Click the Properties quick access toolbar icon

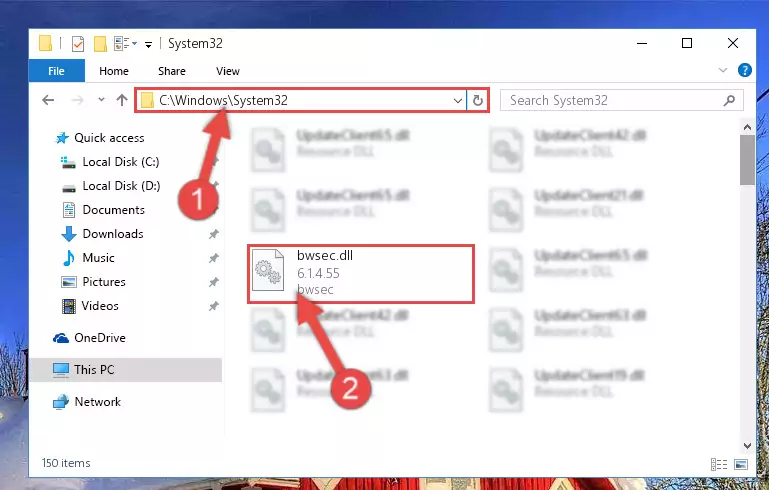point(77,44)
